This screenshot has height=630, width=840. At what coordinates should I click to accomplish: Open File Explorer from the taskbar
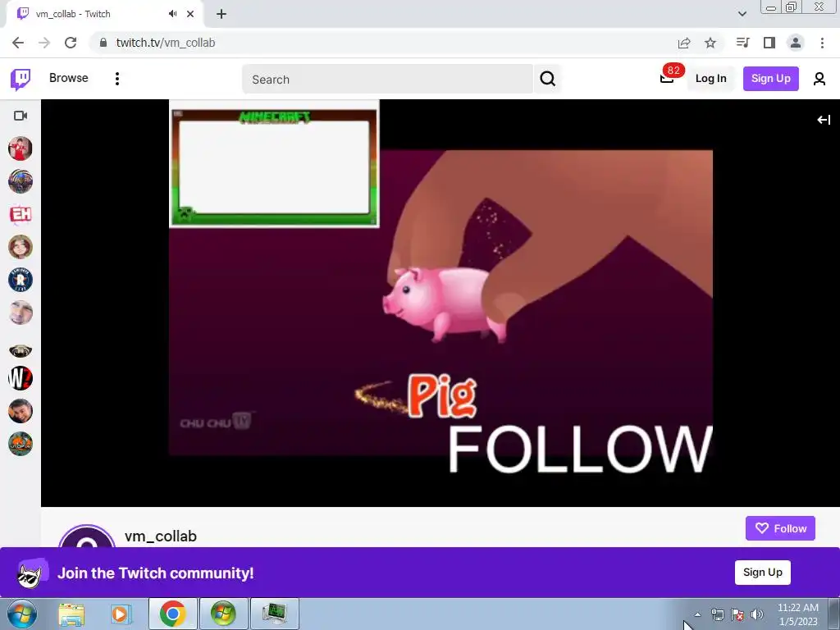coord(71,614)
